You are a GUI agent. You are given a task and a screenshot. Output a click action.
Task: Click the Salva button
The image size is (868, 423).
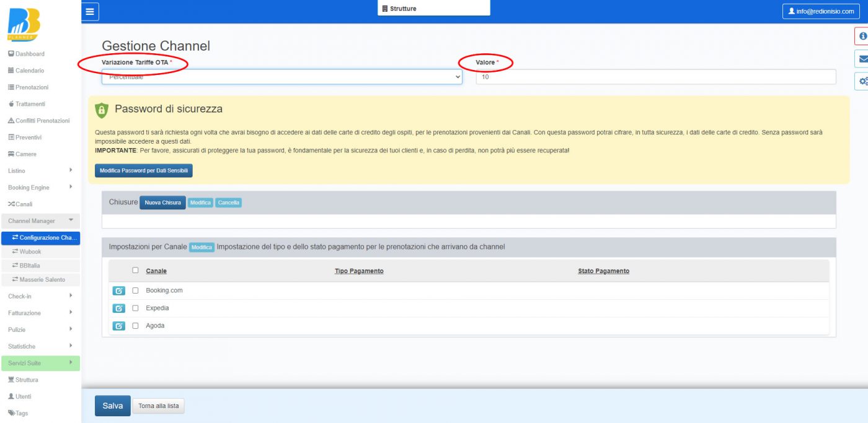(113, 406)
